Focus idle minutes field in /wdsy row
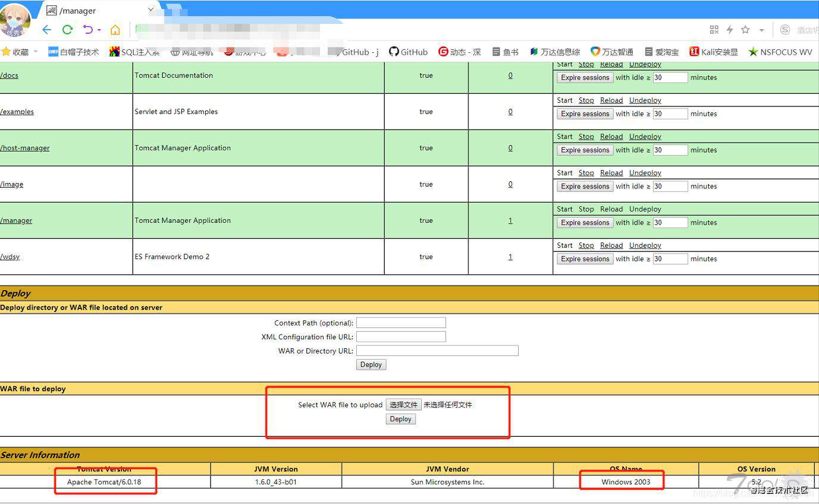Screen dimensions: 819x504 (x=670, y=259)
